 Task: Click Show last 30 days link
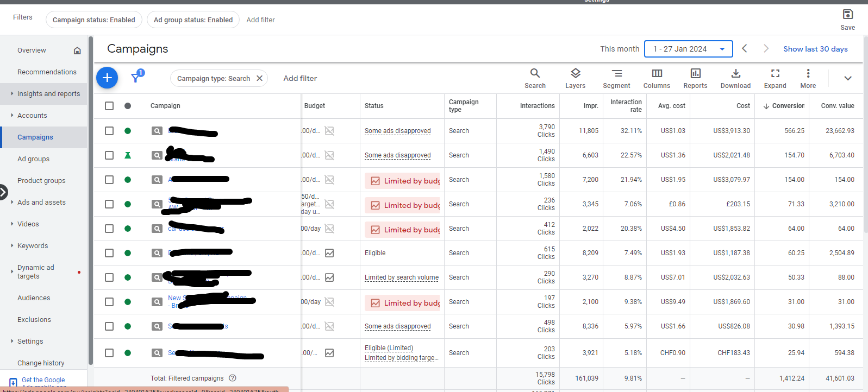click(815, 49)
